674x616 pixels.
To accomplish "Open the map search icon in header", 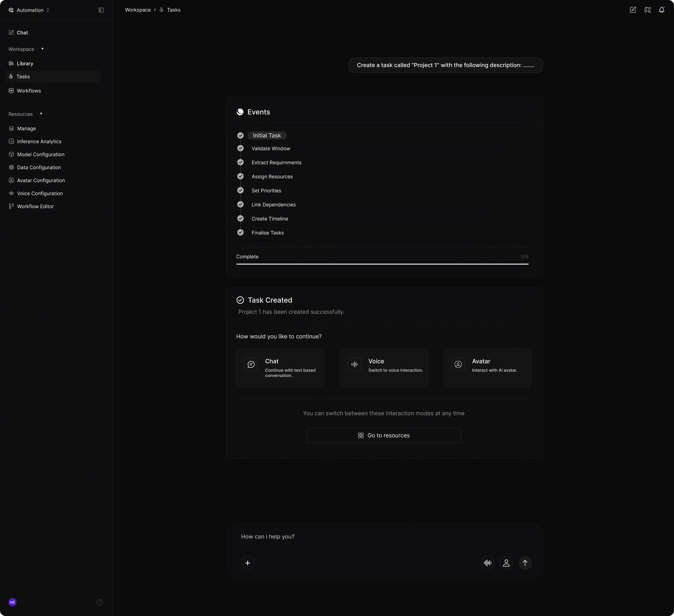I will point(647,10).
